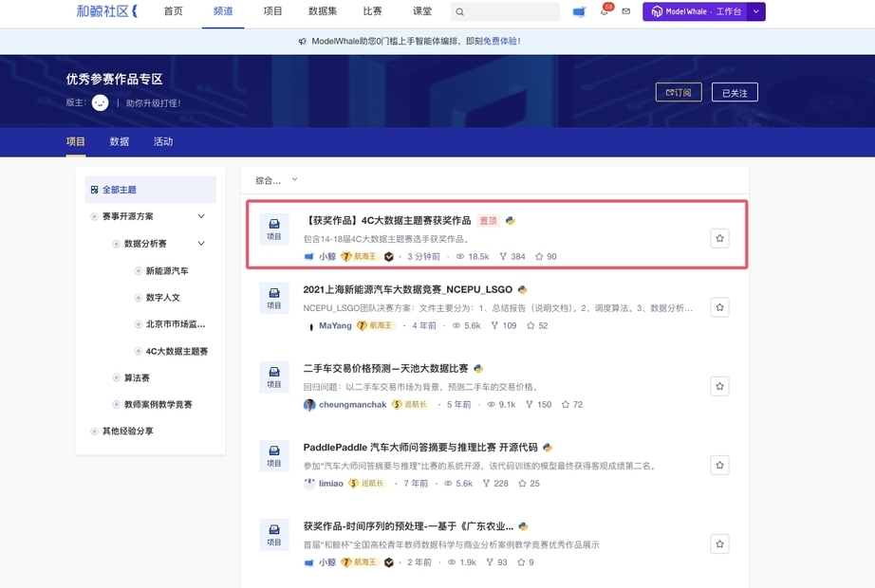Click the channel owner avatar under 优秀参赛作品专区
The height and width of the screenshot is (588, 875).
[101, 102]
